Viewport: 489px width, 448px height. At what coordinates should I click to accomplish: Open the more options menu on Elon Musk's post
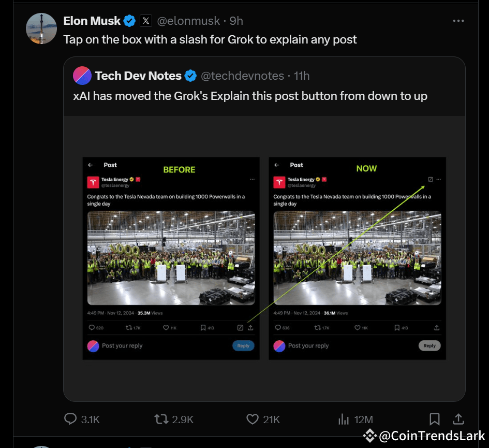tap(458, 20)
